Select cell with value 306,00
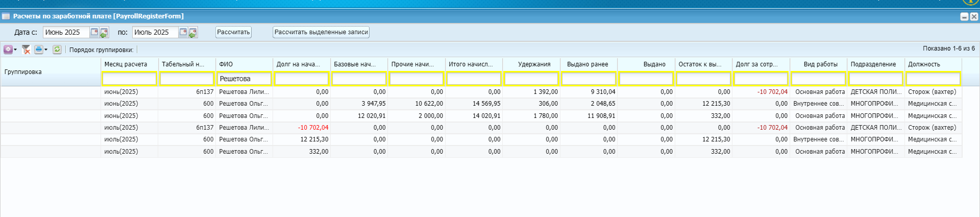Image resolution: width=980 pixels, height=217 pixels. 531,104
